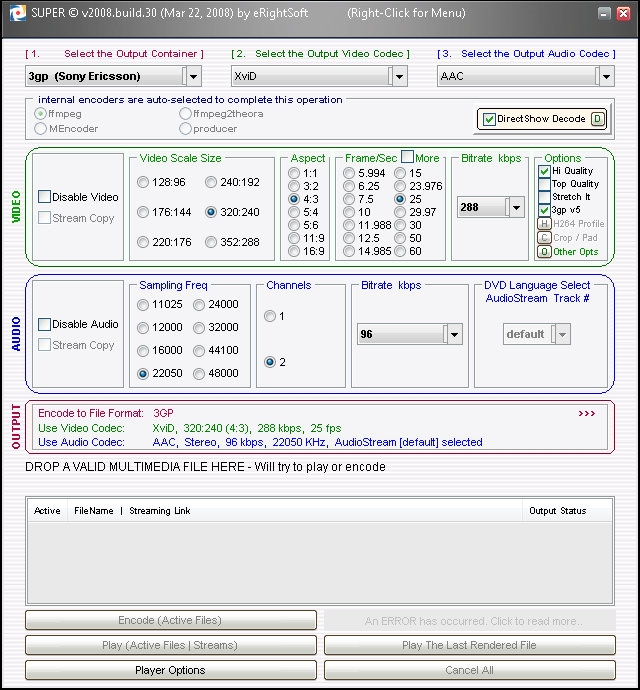Select 352:288 video scale size
This screenshot has width=640, height=690.
pos(211,242)
